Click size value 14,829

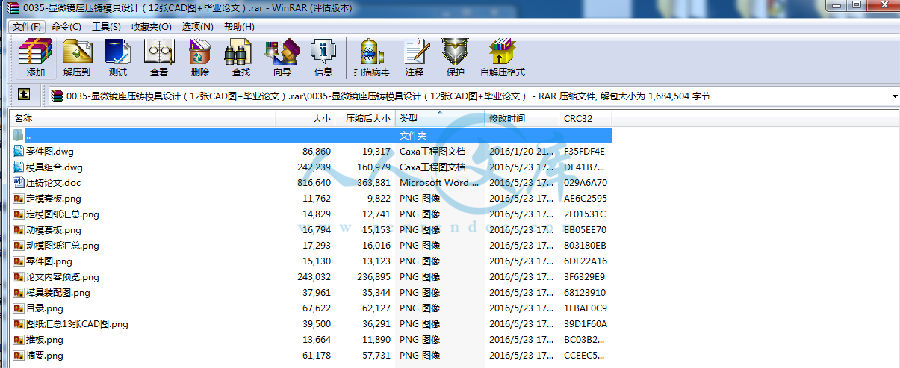point(316,214)
